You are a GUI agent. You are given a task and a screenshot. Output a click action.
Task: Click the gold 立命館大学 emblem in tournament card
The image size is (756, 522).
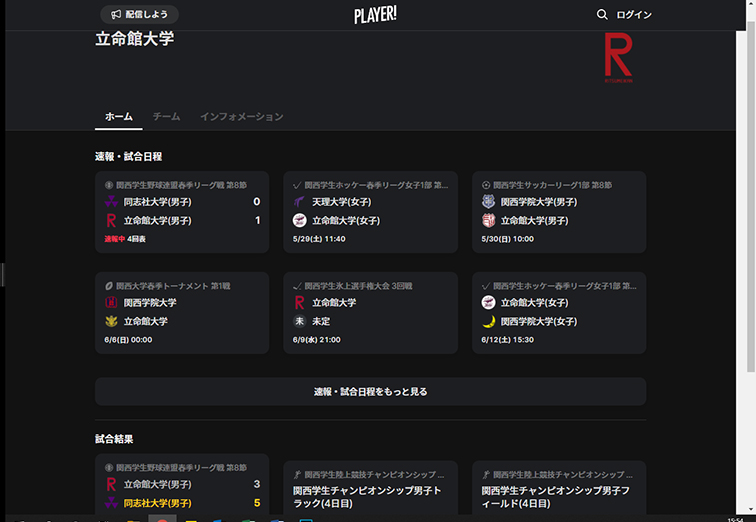point(111,321)
